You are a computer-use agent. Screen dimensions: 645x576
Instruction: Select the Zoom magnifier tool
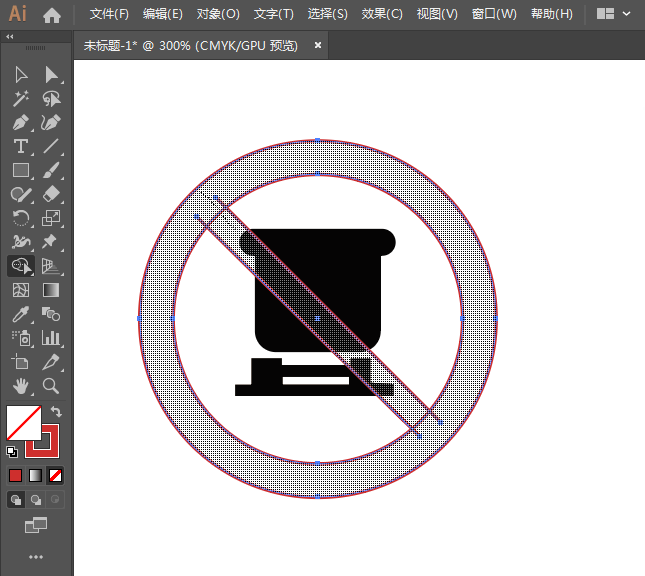(51, 385)
